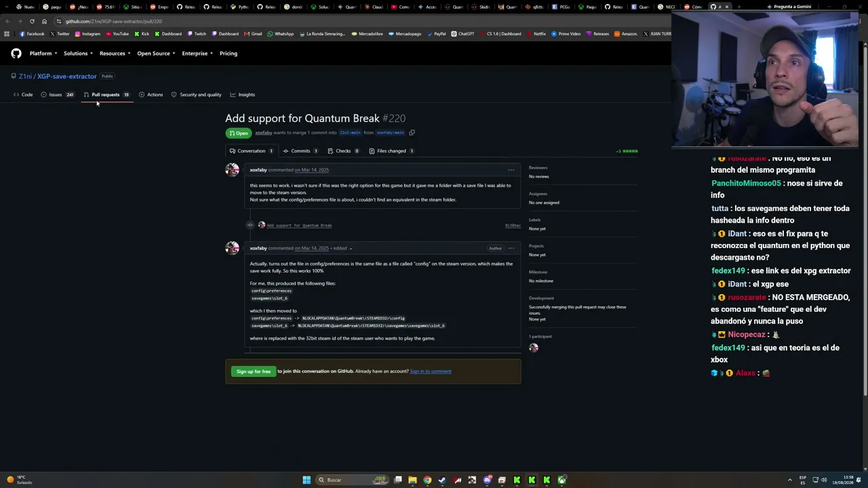Open File Explorer from the taskbar

[412, 480]
